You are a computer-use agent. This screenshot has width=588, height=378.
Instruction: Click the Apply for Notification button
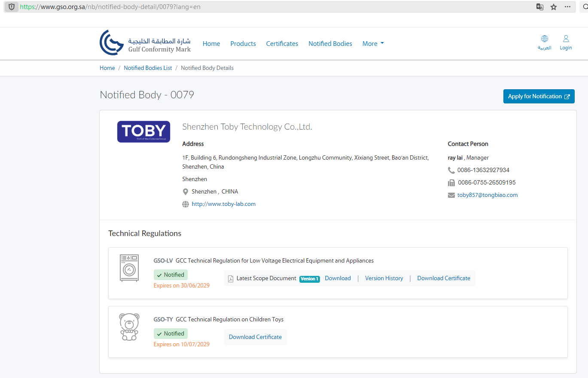[x=539, y=97]
